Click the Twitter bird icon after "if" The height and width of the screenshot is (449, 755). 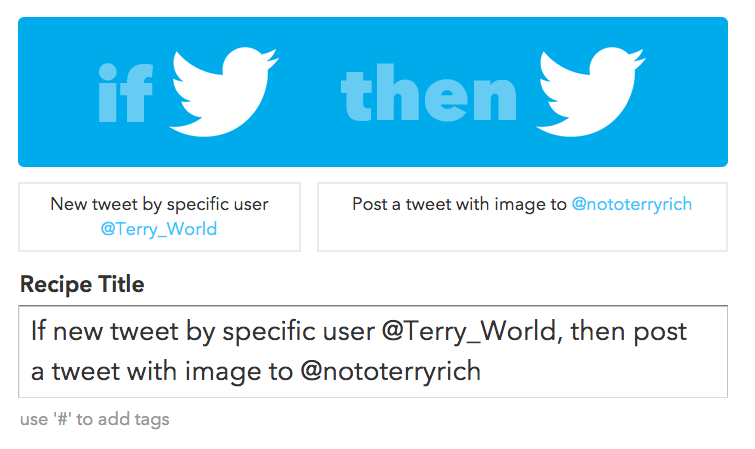point(221,92)
